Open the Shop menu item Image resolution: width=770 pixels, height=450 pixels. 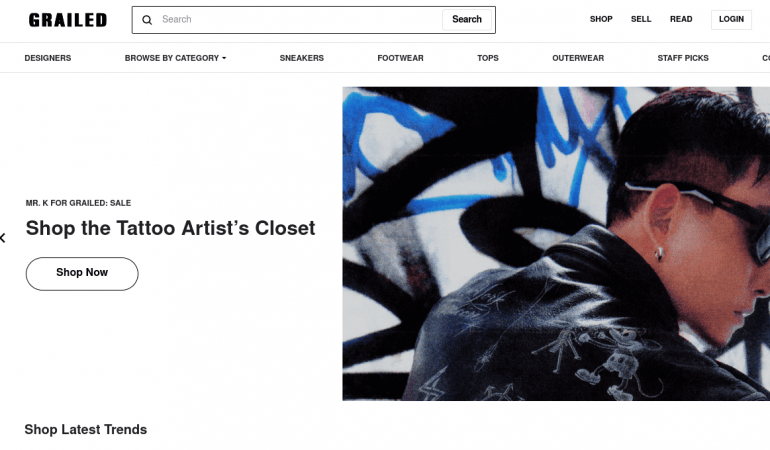601,19
